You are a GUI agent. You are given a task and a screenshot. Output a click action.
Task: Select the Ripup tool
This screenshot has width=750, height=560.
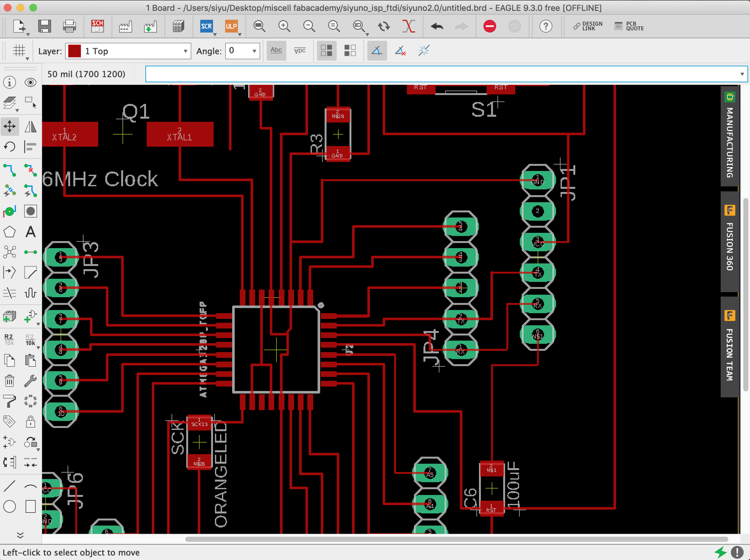click(31, 171)
